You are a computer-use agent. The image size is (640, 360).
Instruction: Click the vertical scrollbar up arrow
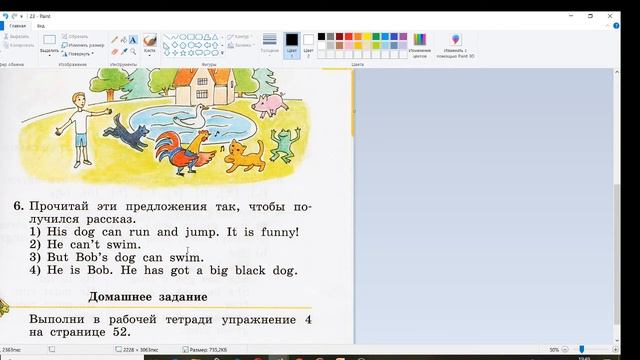pyautogui.click(x=617, y=72)
